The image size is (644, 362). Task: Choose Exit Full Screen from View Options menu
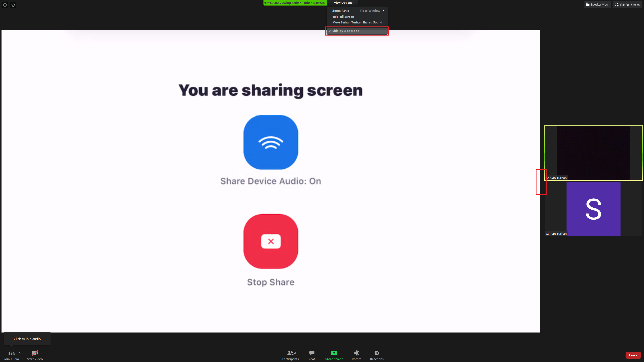[x=358, y=17]
